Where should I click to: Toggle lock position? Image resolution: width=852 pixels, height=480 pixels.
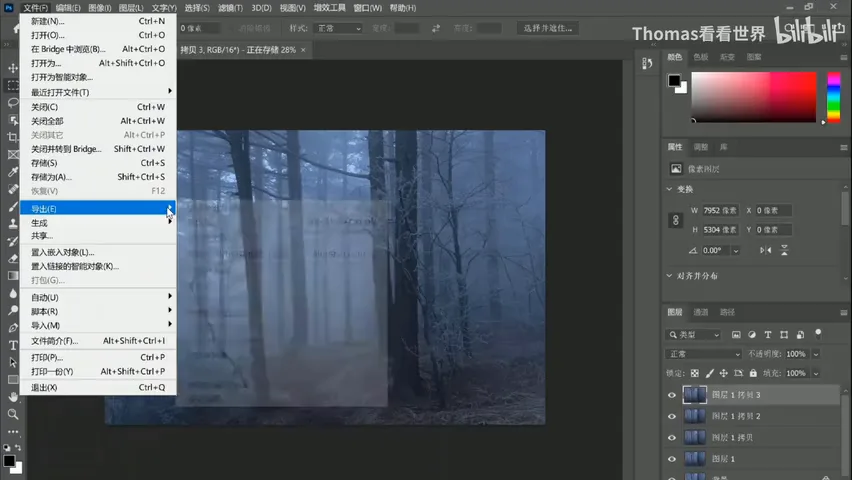coord(724,373)
